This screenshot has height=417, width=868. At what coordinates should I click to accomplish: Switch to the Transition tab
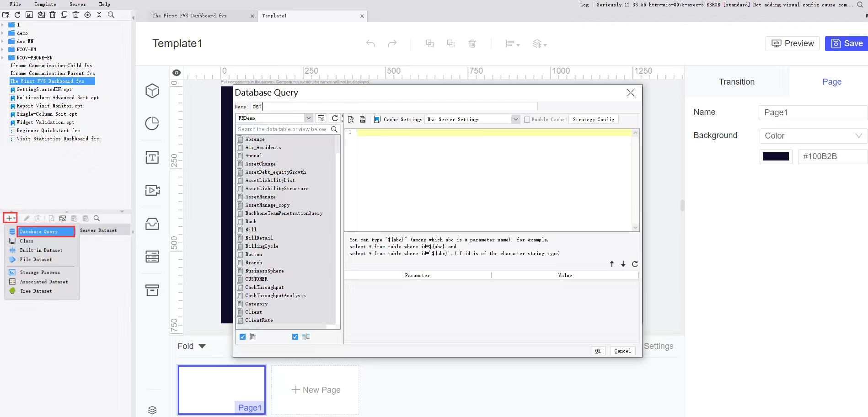pyautogui.click(x=736, y=82)
